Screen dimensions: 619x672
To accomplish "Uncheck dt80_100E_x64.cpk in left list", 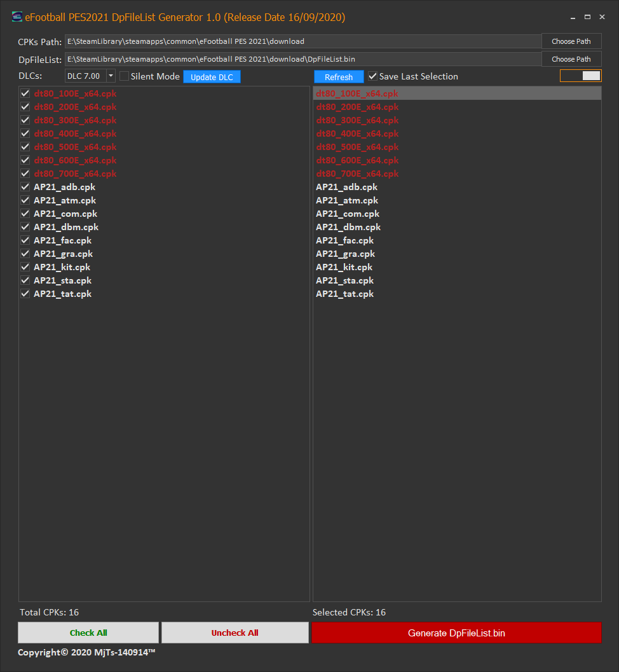I will click(x=25, y=93).
